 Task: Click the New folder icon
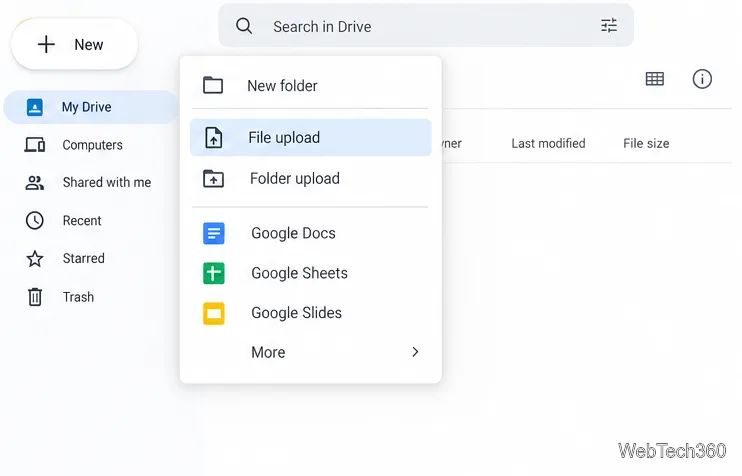[x=213, y=85]
